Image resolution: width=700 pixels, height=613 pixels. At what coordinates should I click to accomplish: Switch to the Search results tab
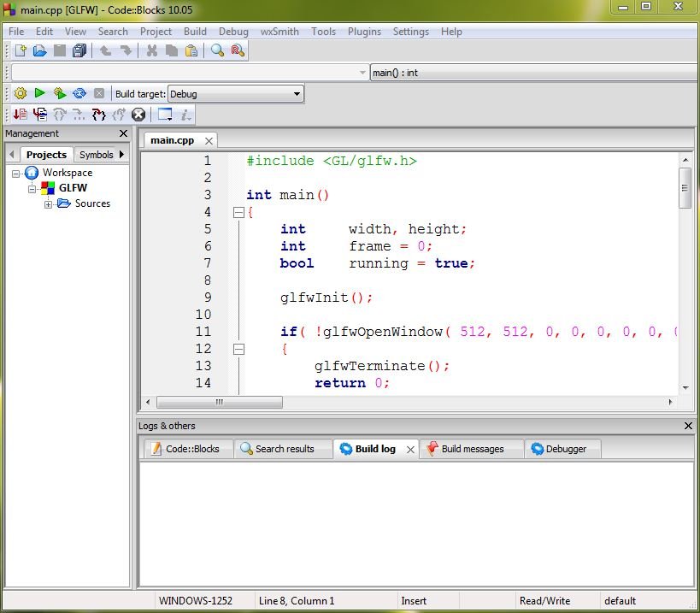(284, 449)
